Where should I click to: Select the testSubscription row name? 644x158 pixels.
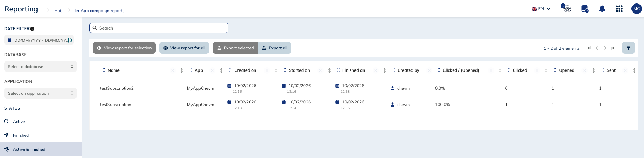click(x=115, y=105)
